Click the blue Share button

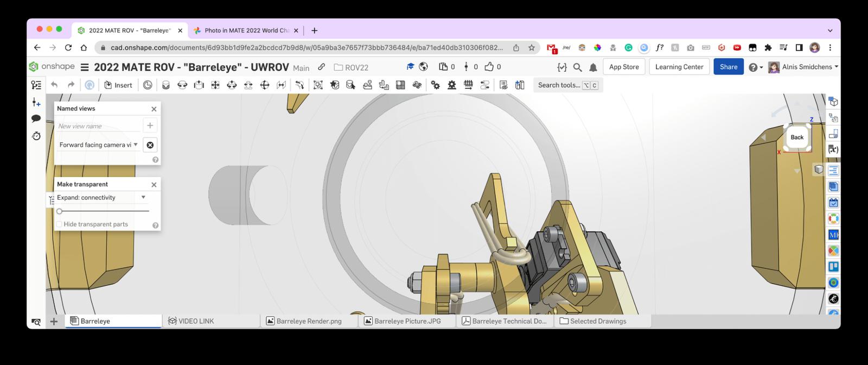tap(728, 67)
